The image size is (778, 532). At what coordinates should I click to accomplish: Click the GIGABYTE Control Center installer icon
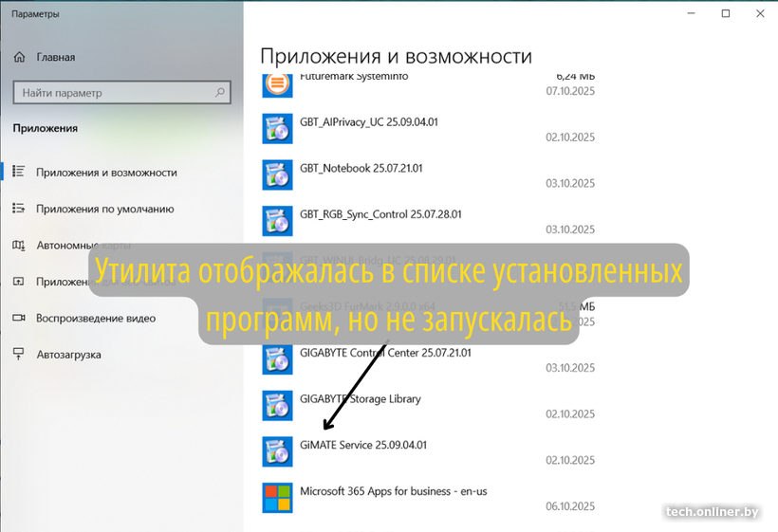click(277, 359)
